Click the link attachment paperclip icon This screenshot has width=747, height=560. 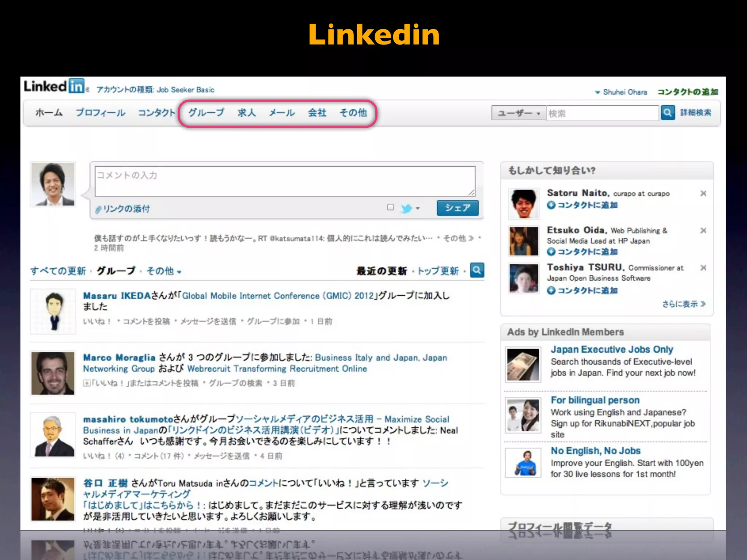(x=98, y=209)
